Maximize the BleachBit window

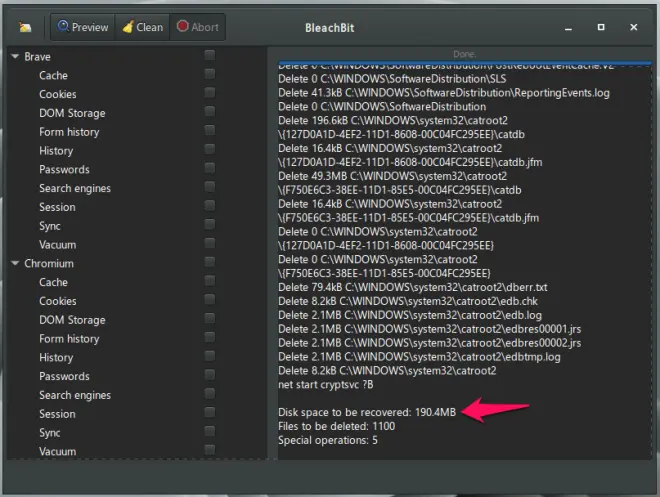coord(601,27)
